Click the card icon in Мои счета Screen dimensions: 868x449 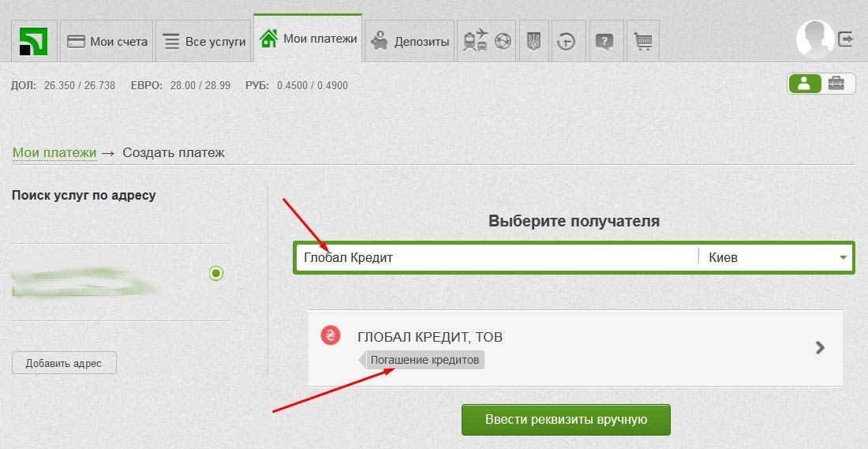(x=76, y=42)
